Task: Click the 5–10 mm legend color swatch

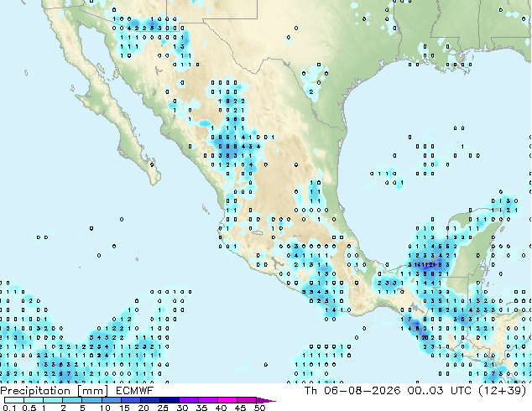Action: [x=91, y=400]
